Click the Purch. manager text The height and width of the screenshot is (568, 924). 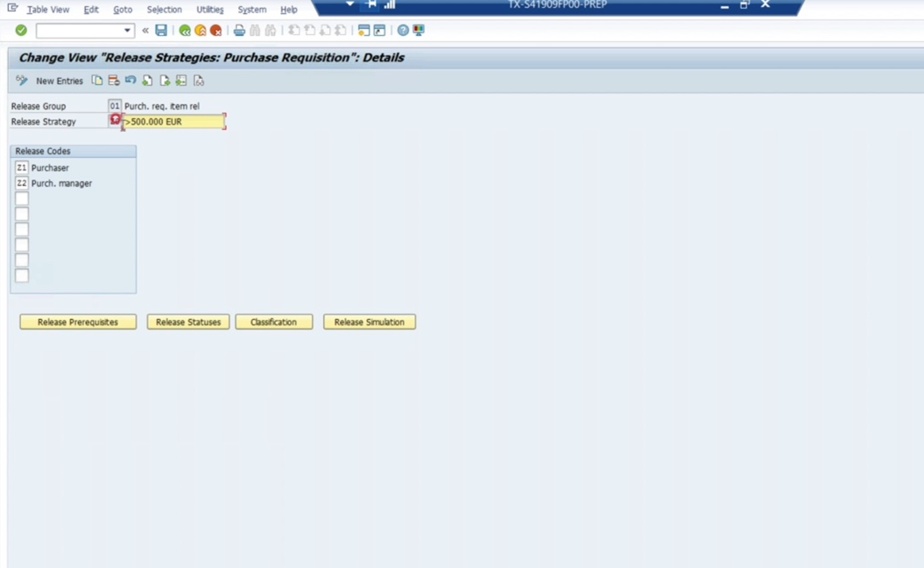(62, 183)
